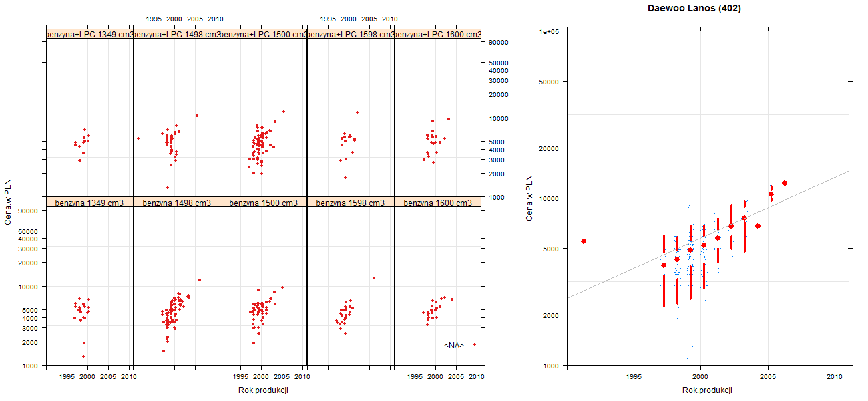Select the "benzyna 1498 cm3" panel header
Screen dimensions: 868x401
coord(176,203)
